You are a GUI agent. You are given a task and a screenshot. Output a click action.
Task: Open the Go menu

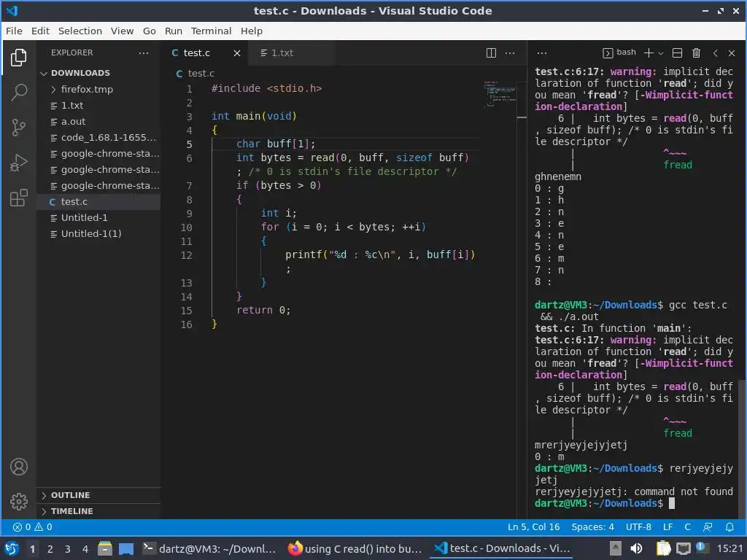(149, 31)
